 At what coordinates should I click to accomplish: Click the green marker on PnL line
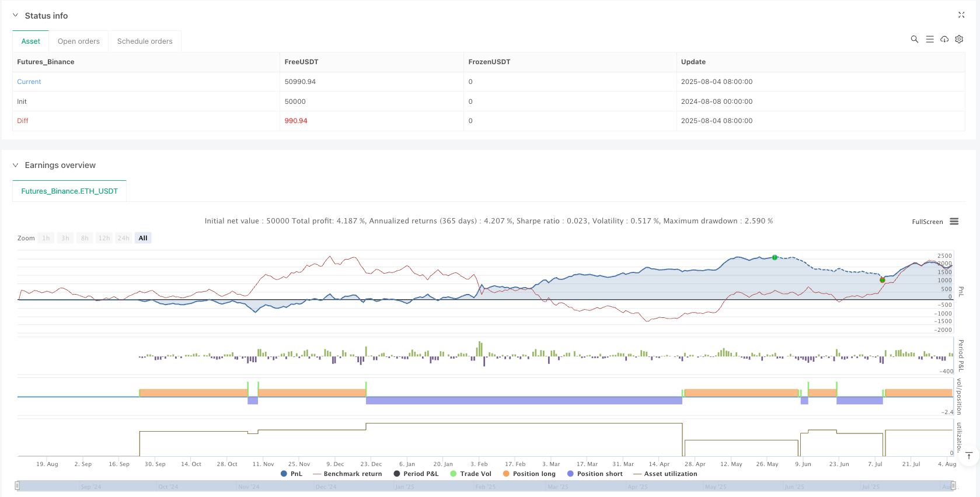coord(775,257)
